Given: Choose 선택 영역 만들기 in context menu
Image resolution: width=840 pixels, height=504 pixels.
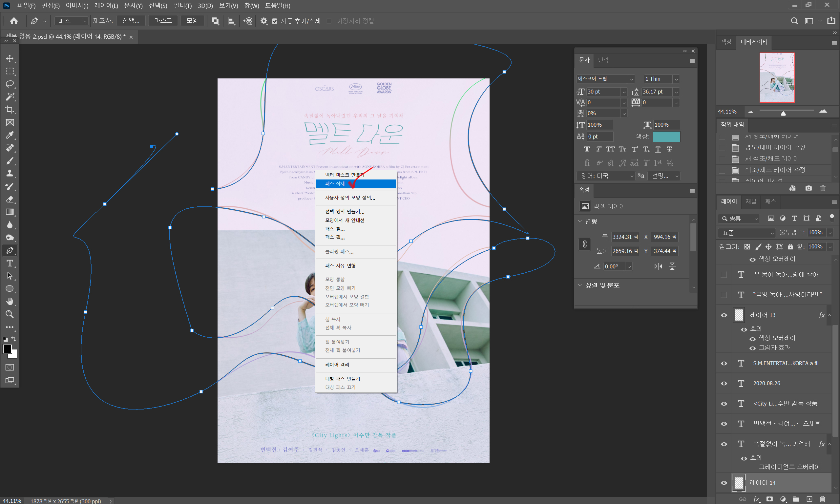Looking at the screenshot, I should [x=355, y=211].
